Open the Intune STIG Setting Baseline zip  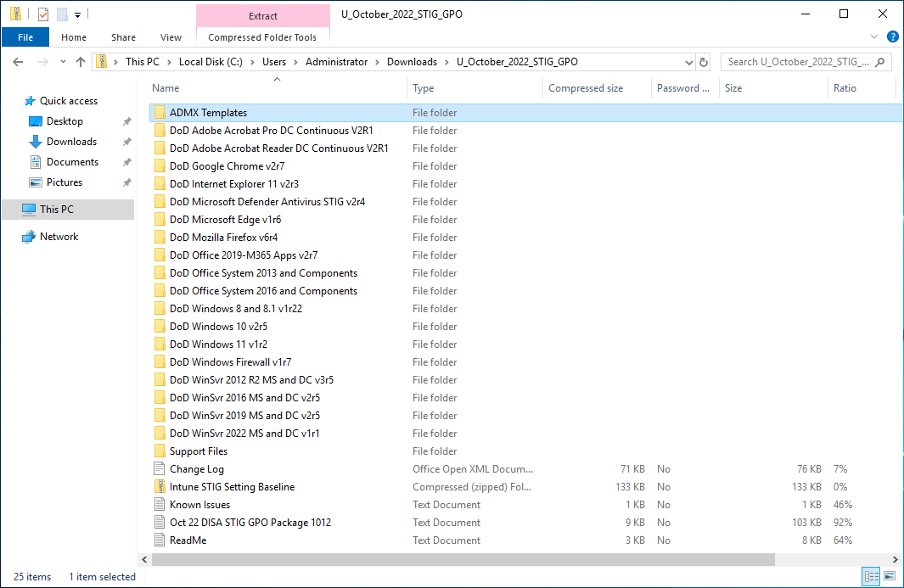click(232, 487)
